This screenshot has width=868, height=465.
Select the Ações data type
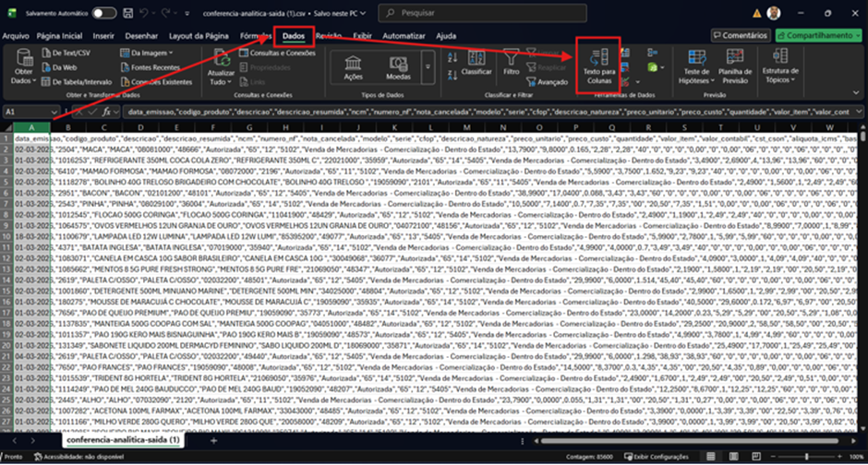[353, 67]
